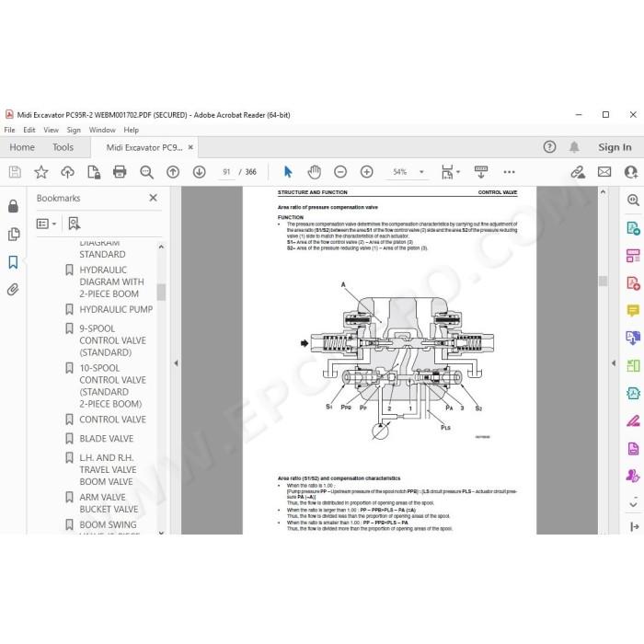Share a link to the file

[578, 172]
